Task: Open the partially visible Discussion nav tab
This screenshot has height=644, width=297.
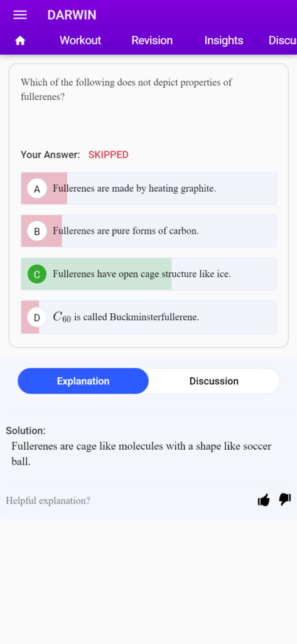Action: click(x=283, y=40)
